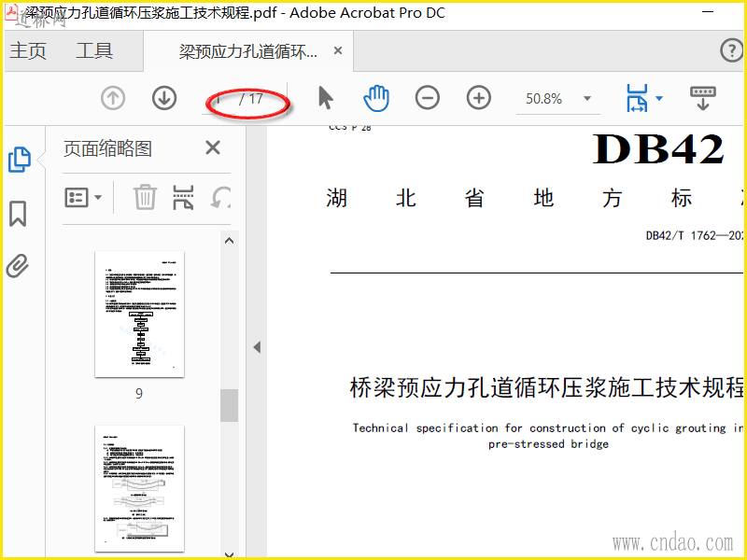
Task: Click the DB42 heading in document
Action: point(658,149)
